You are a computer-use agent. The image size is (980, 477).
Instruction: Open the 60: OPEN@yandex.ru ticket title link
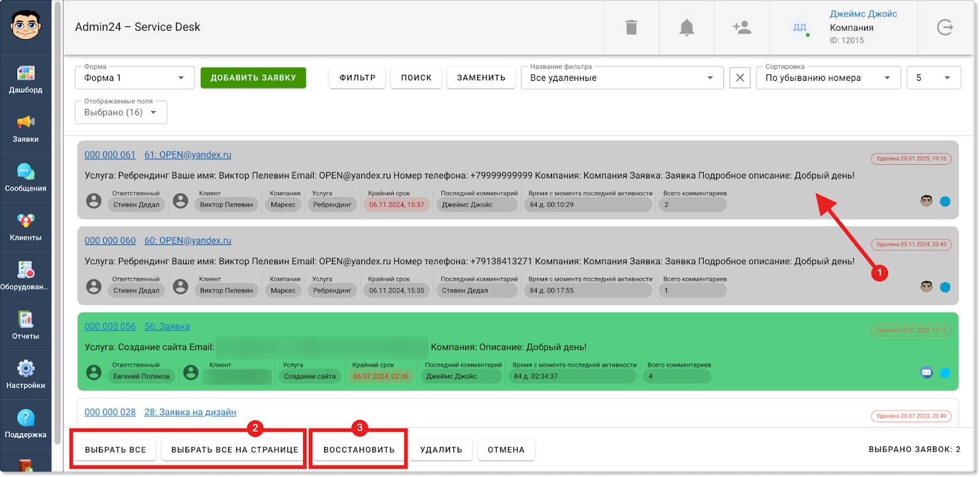click(x=188, y=241)
